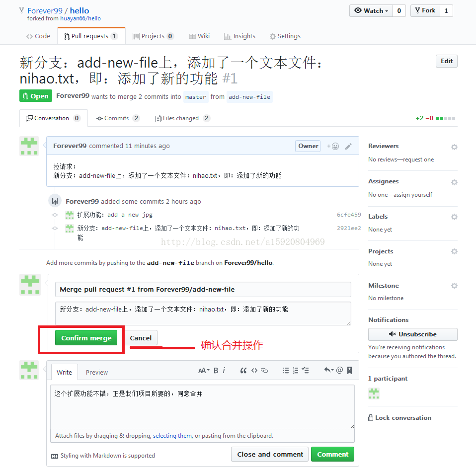This screenshot has height=473, width=476.
Task: Reference an issue with the bookmark icon
Action: pos(349,370)
